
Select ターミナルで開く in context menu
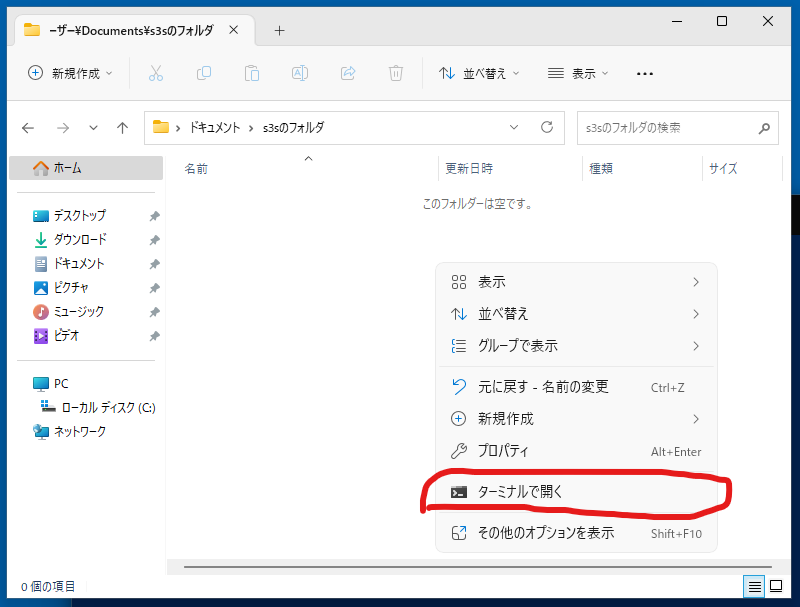(x=576, y=492)
